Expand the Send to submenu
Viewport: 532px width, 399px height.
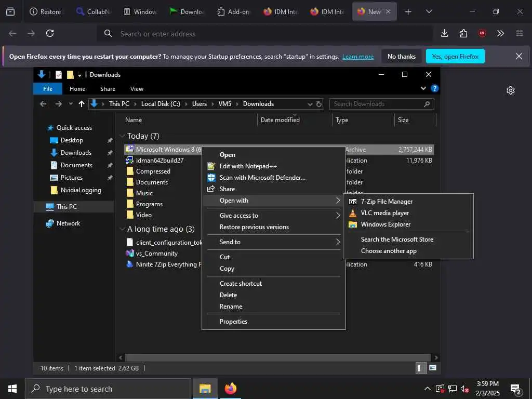[338, 242]
